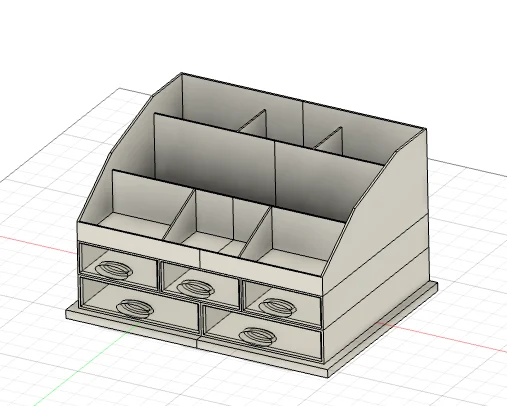507x406 pixels.
Task: Pick the small divider in rear-right compartment
Action: tap(330, 140)
